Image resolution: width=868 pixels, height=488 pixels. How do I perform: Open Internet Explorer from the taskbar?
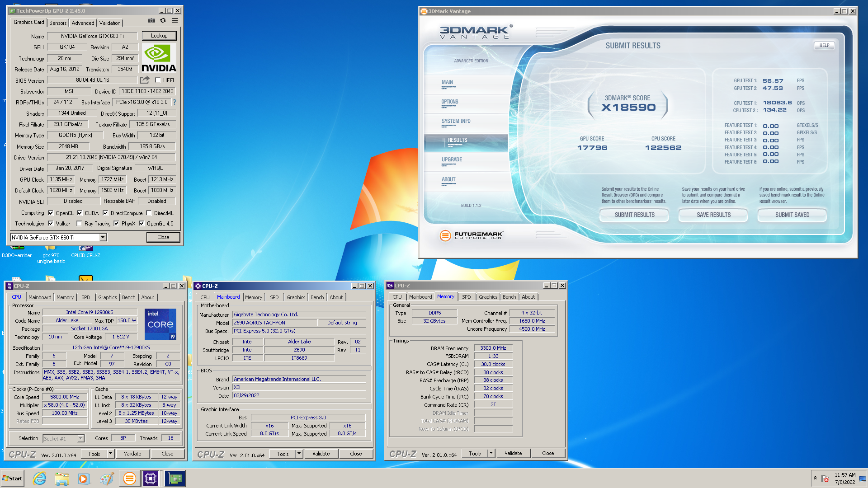tap(40, 479)
